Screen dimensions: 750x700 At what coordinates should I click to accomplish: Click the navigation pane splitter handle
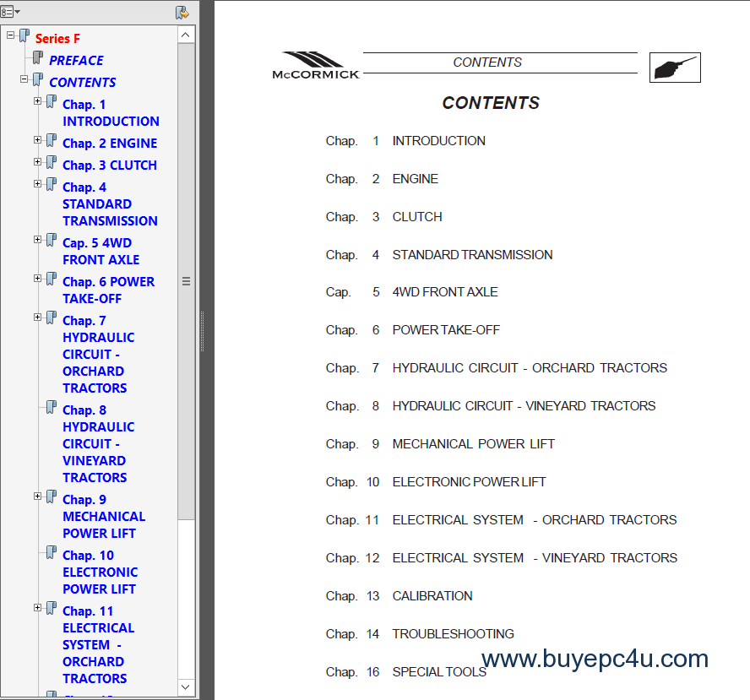[x=203, y=331]
